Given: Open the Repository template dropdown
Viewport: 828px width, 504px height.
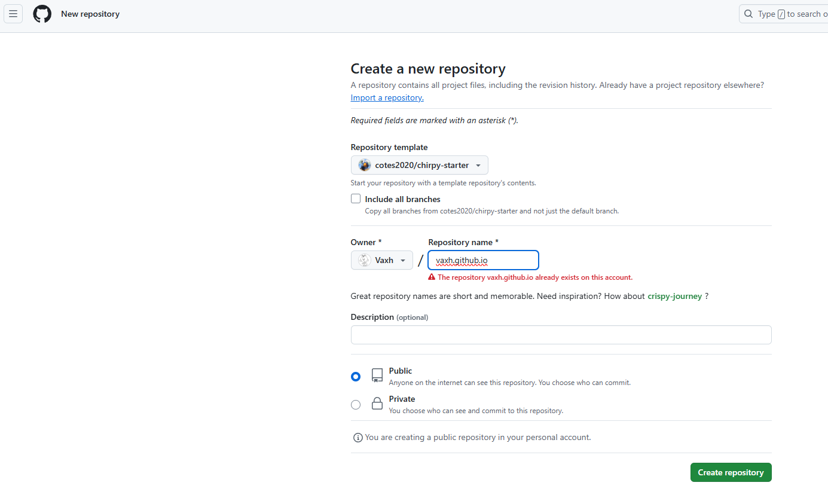Looking at the screenshot, I should 420,165.
